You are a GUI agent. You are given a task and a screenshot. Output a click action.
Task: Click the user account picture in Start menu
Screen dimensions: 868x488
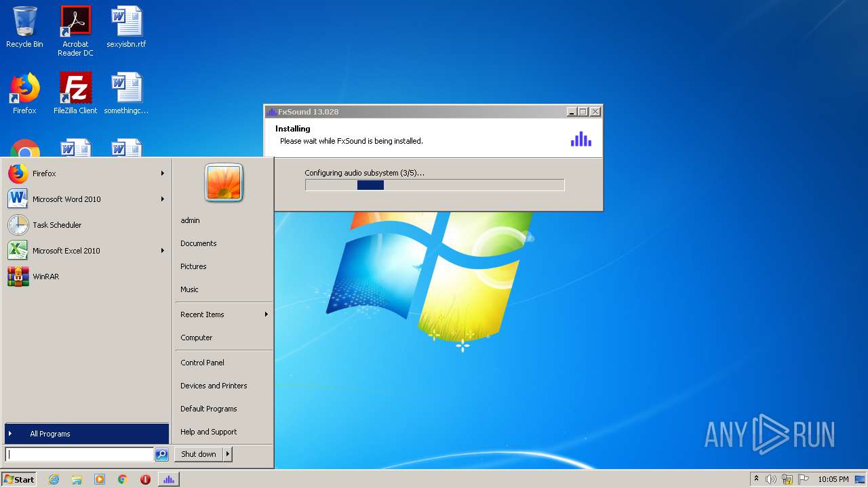point(224,183)
